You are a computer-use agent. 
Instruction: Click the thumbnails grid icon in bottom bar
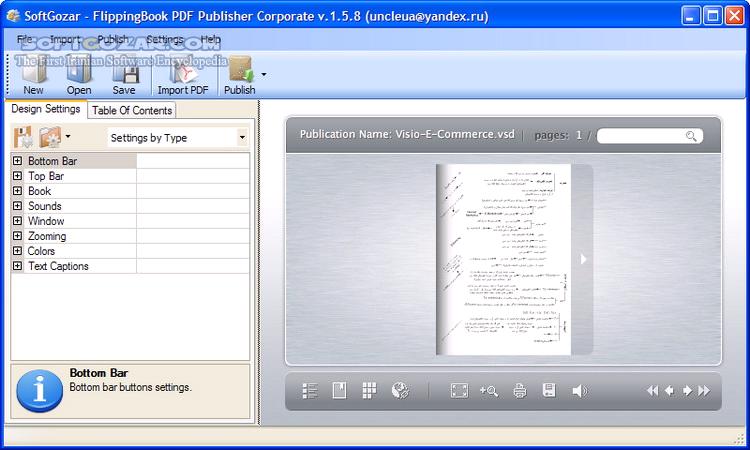pos(369,391)
